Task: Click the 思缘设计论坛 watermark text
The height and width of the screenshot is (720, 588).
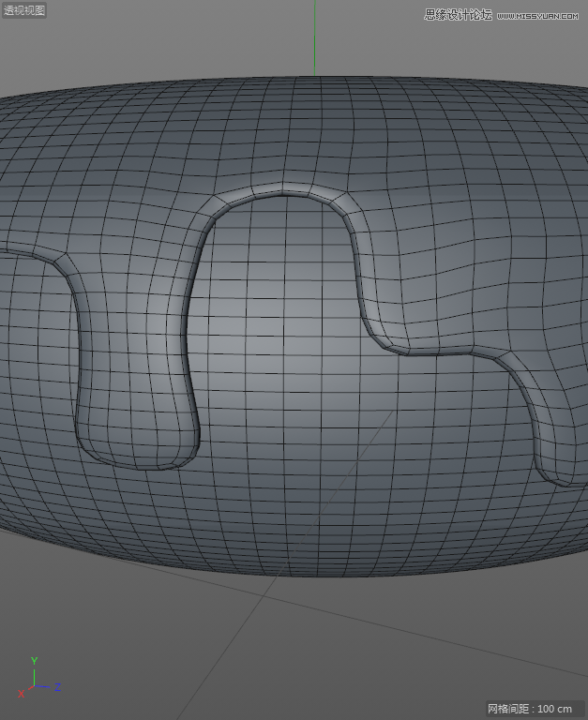Action: pos(458,15)
